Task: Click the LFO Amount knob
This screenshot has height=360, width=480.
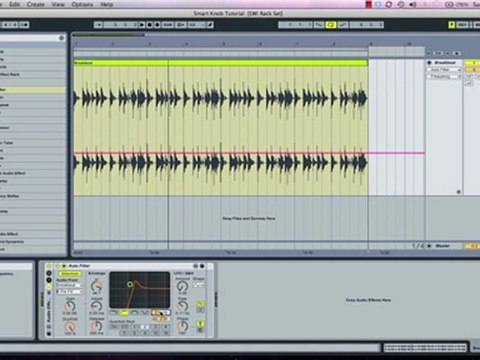Action: [x=182, y=286]
